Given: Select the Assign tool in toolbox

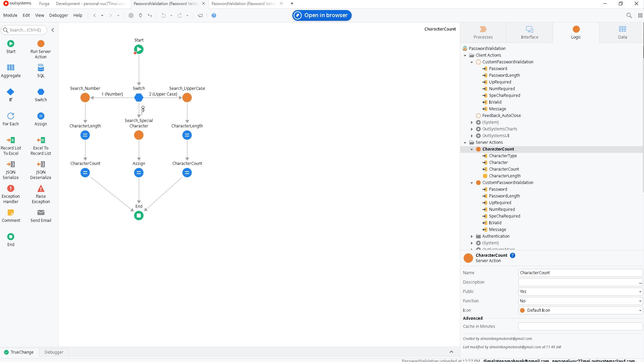Looking at the screenshot, I should pyautogui.click(x=41, y=119).
